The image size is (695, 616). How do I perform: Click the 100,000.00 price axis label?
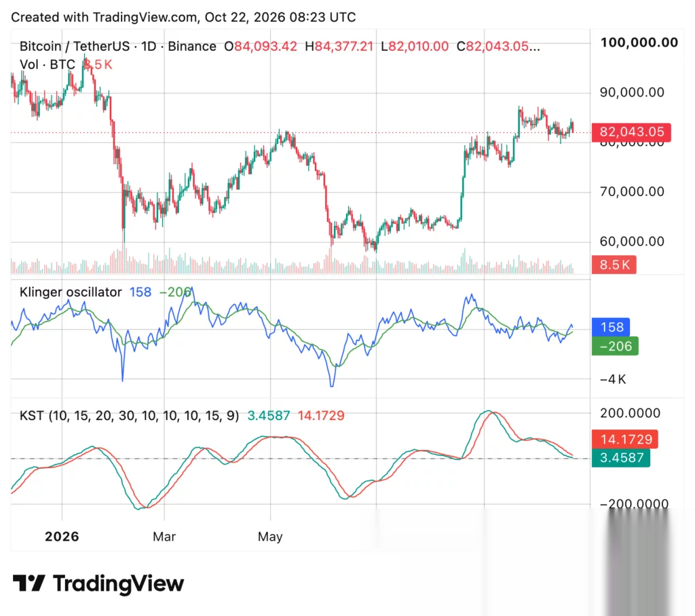(639, 43)
